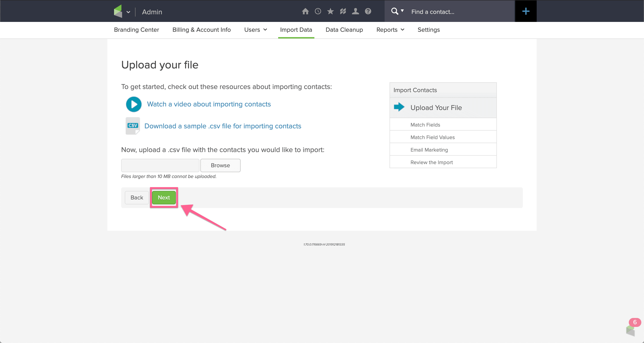Open the Help question mark icon
The height and width of the screenshot is (343, 644).
pos(368,11)
